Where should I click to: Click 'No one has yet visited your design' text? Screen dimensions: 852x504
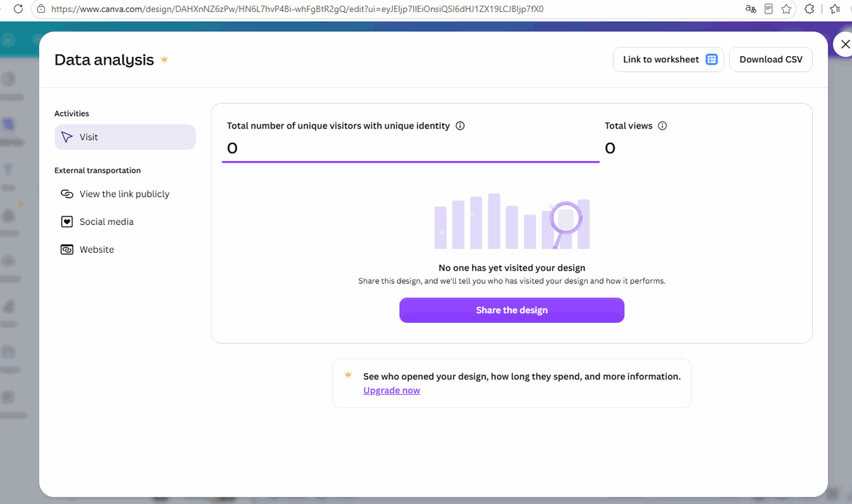(512, 268)
